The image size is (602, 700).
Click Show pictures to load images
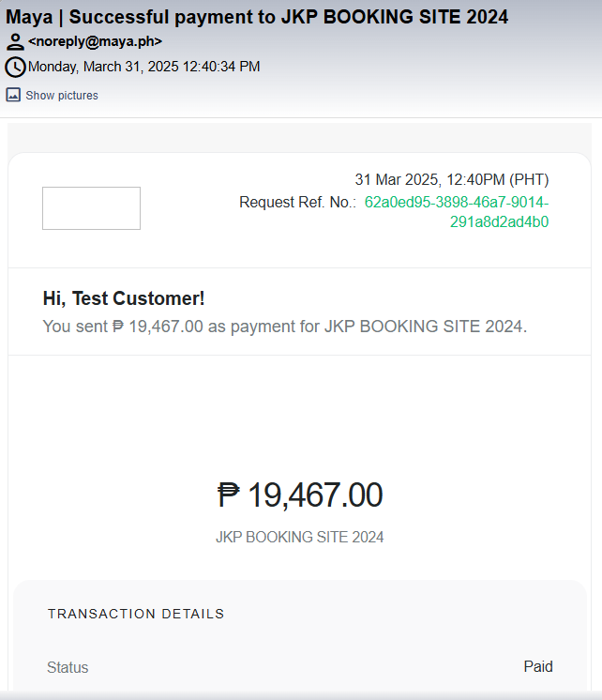pos(62,96)
